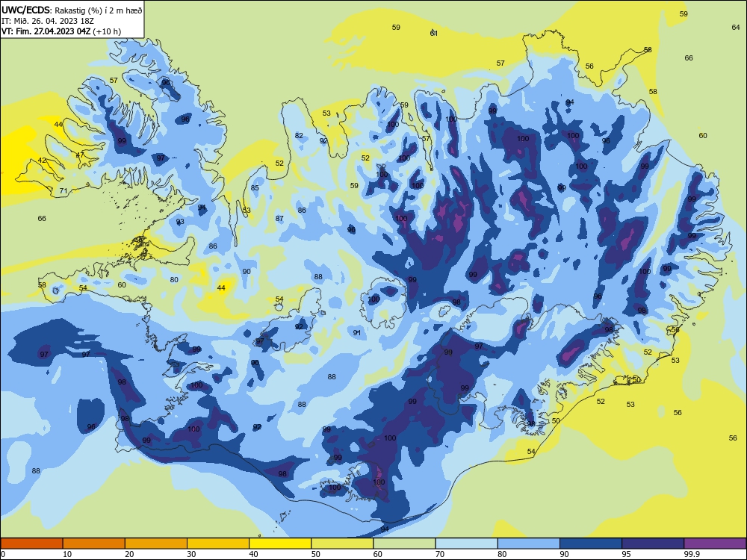Select the map value '85' on the map

tap(255, 187)
